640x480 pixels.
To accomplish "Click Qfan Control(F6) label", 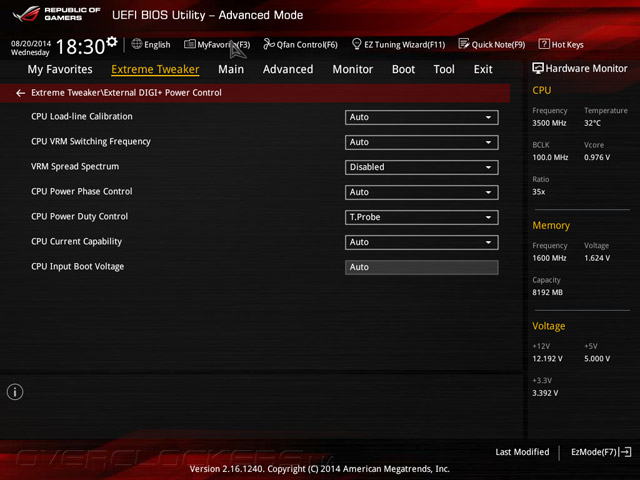I will 307,44.
